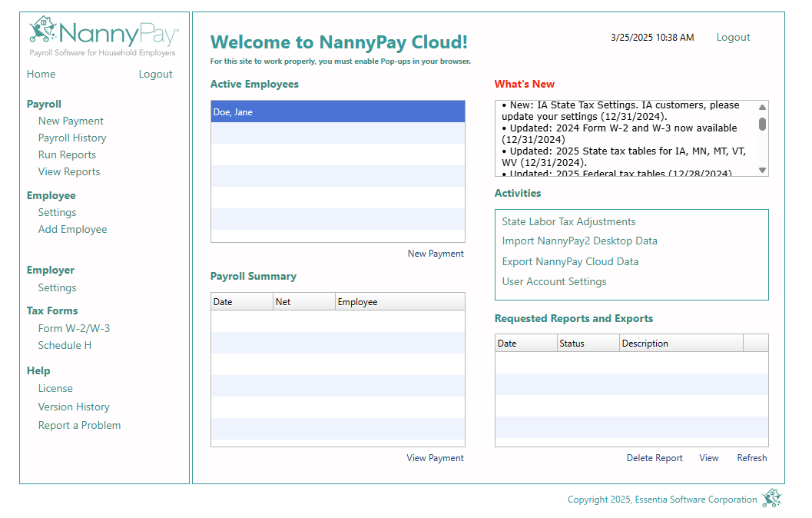View the License page
The height and width of the screenshot is (518, 812).
tap(55, 388)
